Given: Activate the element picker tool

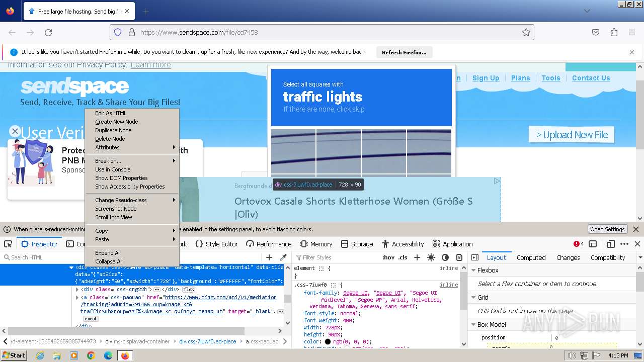Looking at the screenshot, I should 8,244.
